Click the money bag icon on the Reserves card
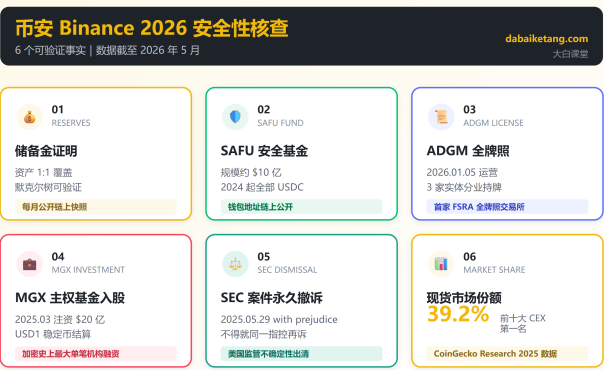Screen dimensions: 604x370 pos(30,117)
